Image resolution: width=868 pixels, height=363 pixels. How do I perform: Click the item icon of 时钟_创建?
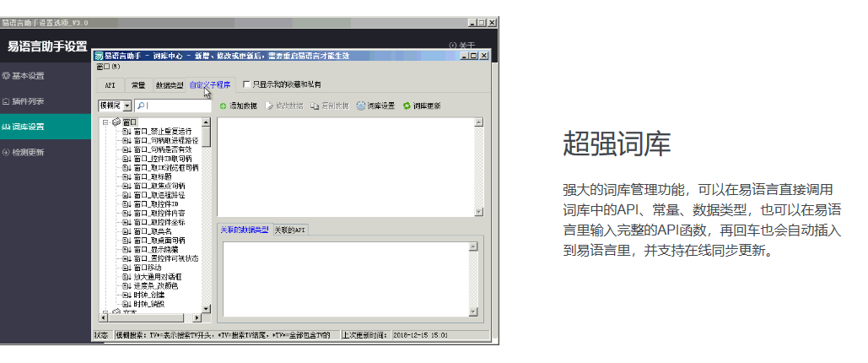(127, 295)
